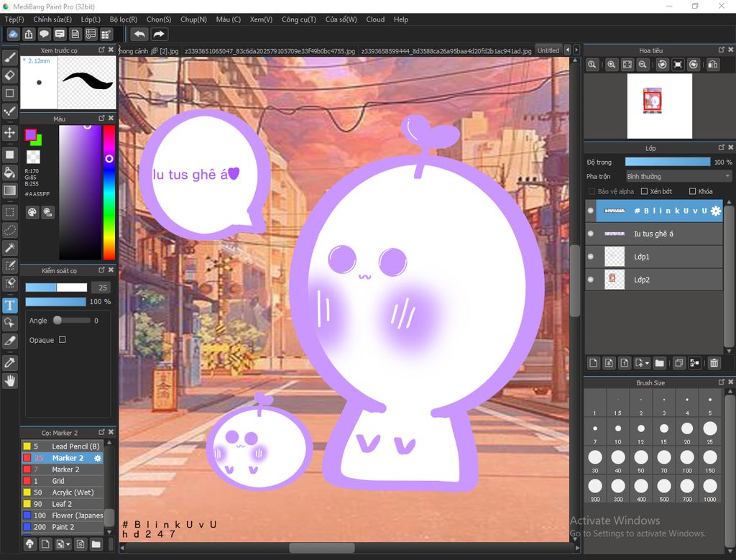
Task: Select the Lớp1 layer row
Action: coord(654,257)
